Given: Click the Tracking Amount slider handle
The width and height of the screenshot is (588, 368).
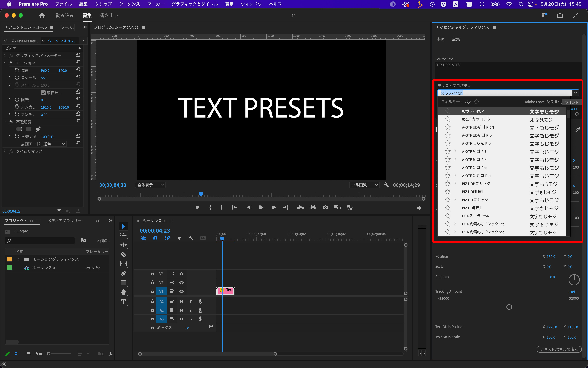Looking at the screenshot, I should (509, 307).
